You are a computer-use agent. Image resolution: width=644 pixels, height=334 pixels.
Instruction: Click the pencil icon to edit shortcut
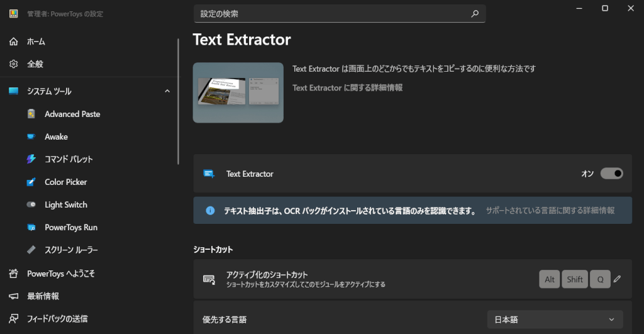point(617,279)
